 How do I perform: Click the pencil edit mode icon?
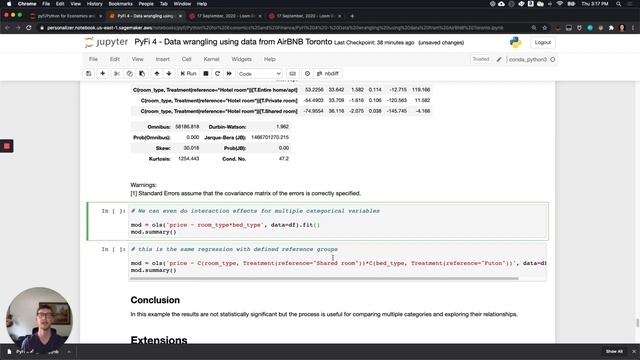[x=499, y=60]
